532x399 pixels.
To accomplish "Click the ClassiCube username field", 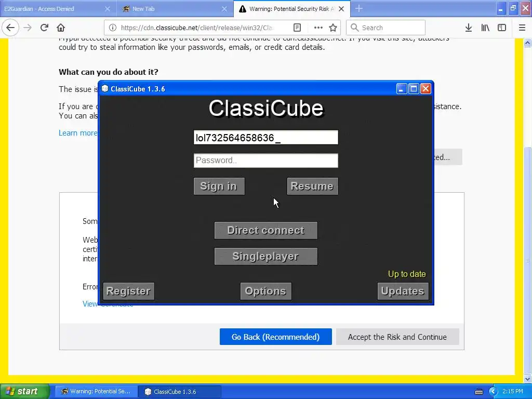I will [265, 137].
